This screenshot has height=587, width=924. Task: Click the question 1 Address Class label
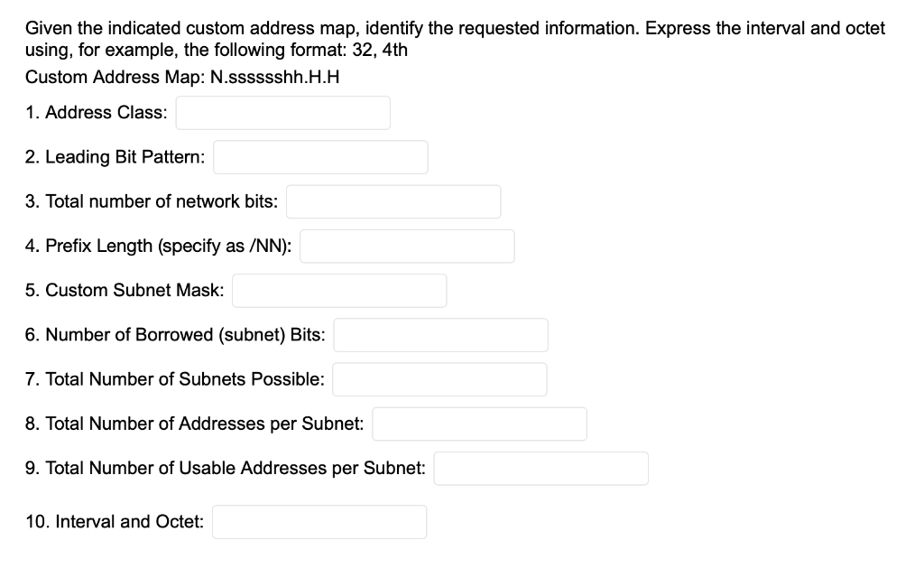96,113
